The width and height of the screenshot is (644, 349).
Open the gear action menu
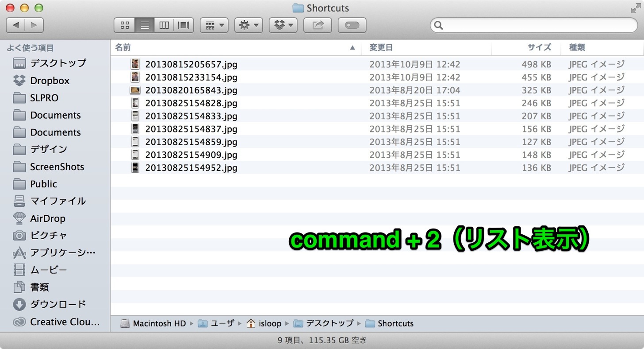click(249, 25)
